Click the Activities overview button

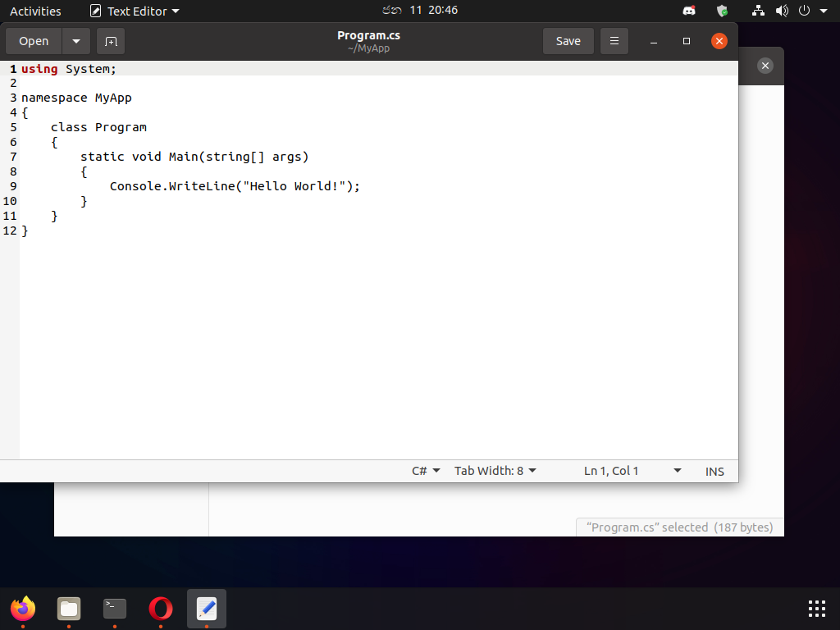[x=35, y=11]
